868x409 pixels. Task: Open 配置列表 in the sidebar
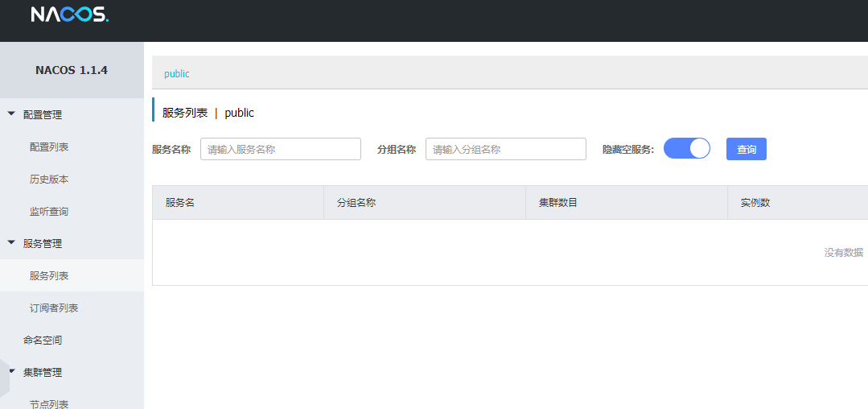[x=49, y=147]
